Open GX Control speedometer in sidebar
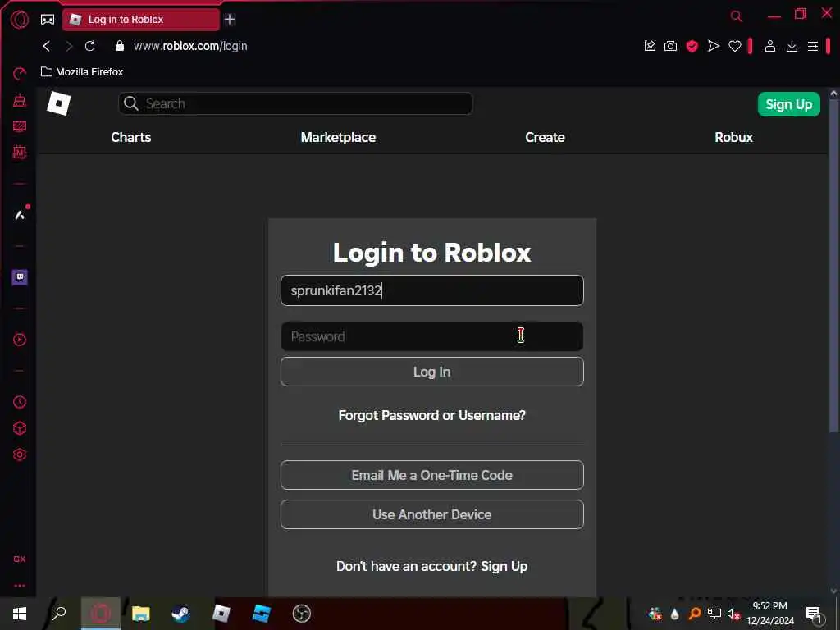Viewport: 840px width, 630px height. (x=20, y=73)
